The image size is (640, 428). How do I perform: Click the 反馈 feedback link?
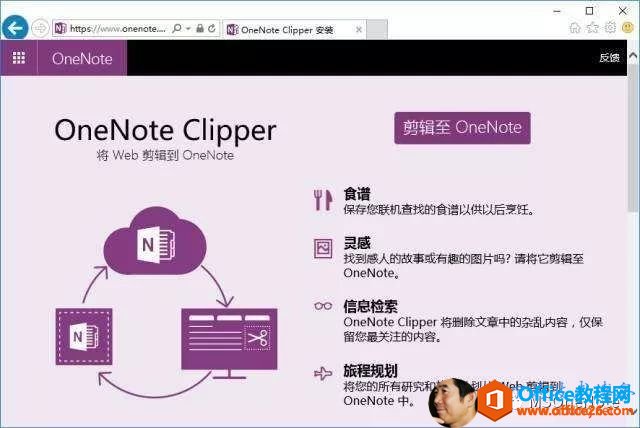click(609, 58)
